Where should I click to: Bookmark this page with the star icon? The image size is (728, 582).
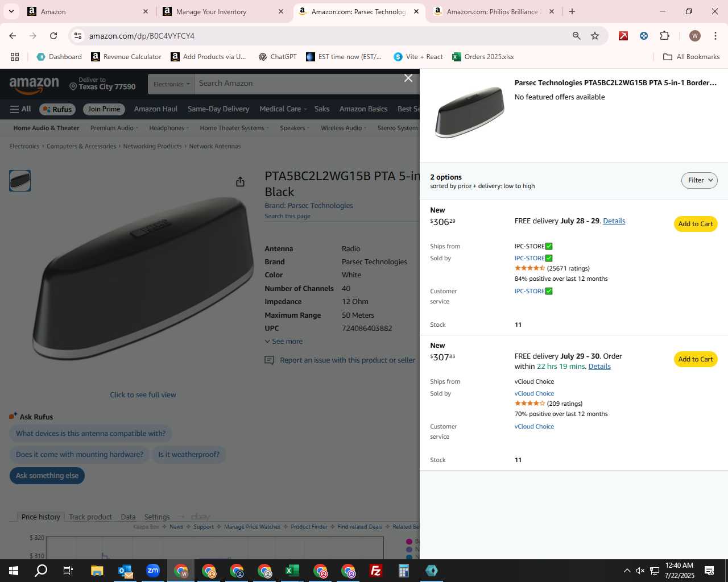pos(595,36)
